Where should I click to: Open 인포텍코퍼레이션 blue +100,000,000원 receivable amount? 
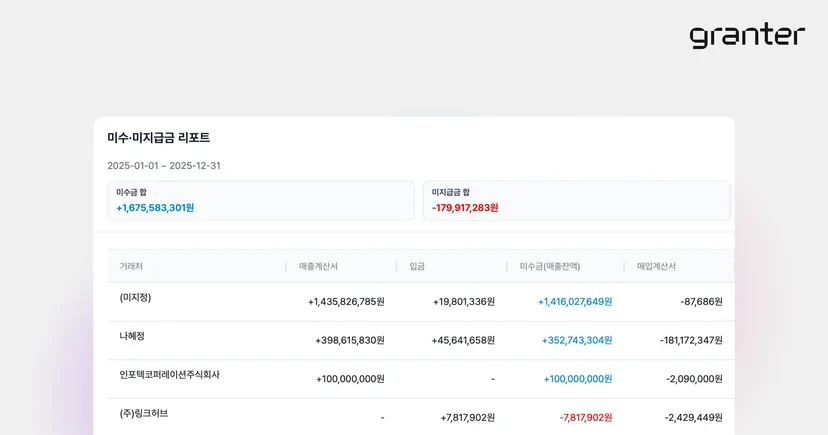pos(578,379)
